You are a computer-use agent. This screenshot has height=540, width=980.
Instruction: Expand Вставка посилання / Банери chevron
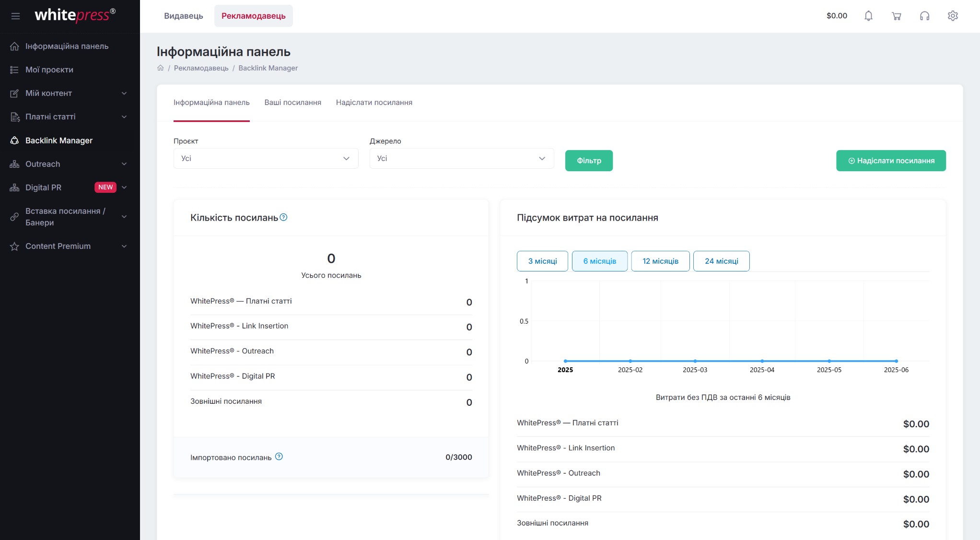[x=124, y=217]
